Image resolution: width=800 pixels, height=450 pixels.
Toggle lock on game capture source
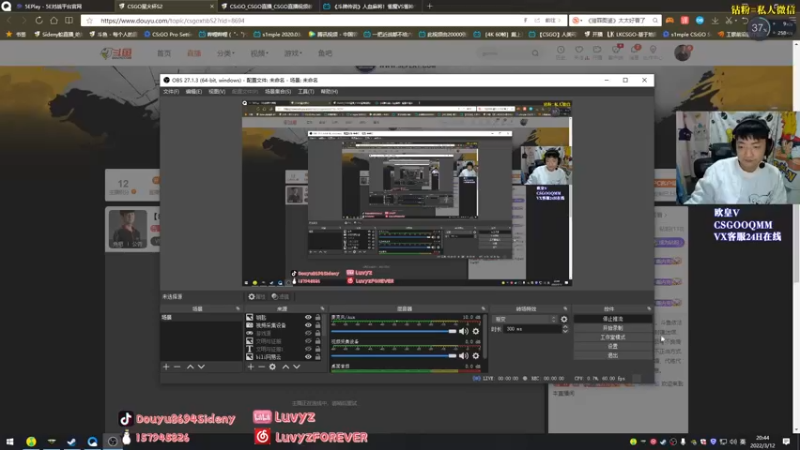pyautogui.click(x=318, y=333)
